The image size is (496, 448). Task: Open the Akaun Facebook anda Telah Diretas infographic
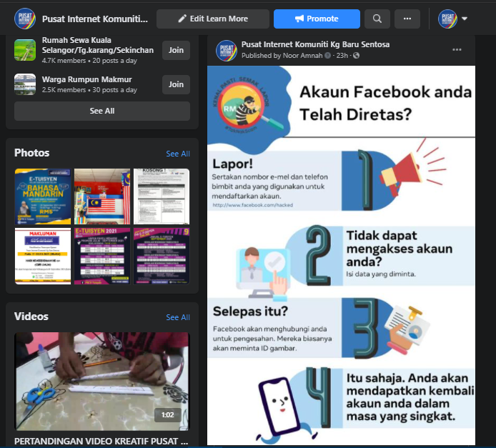click(341, 255)
